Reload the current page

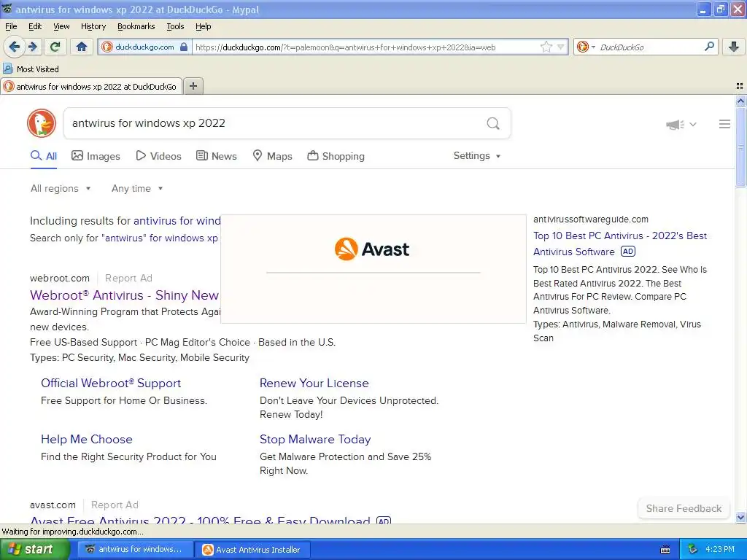pyautogui.click(x=55, y=47)
